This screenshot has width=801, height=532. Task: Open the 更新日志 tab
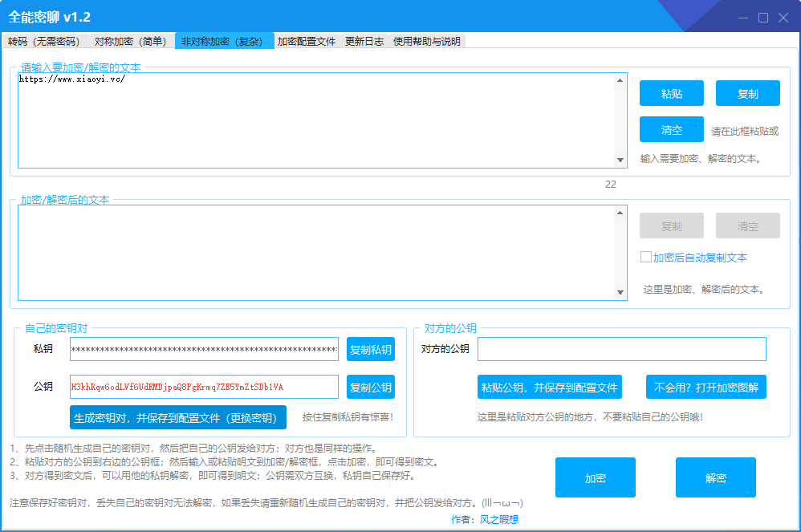pos(364,41)
